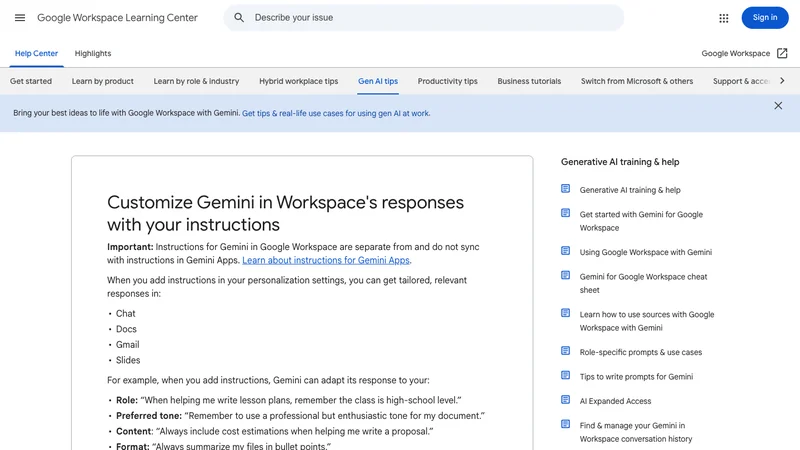800x450 pixels.
Task: Open the AI Expanded Access link
Action: pyautogui.click(x=615, y=401)
